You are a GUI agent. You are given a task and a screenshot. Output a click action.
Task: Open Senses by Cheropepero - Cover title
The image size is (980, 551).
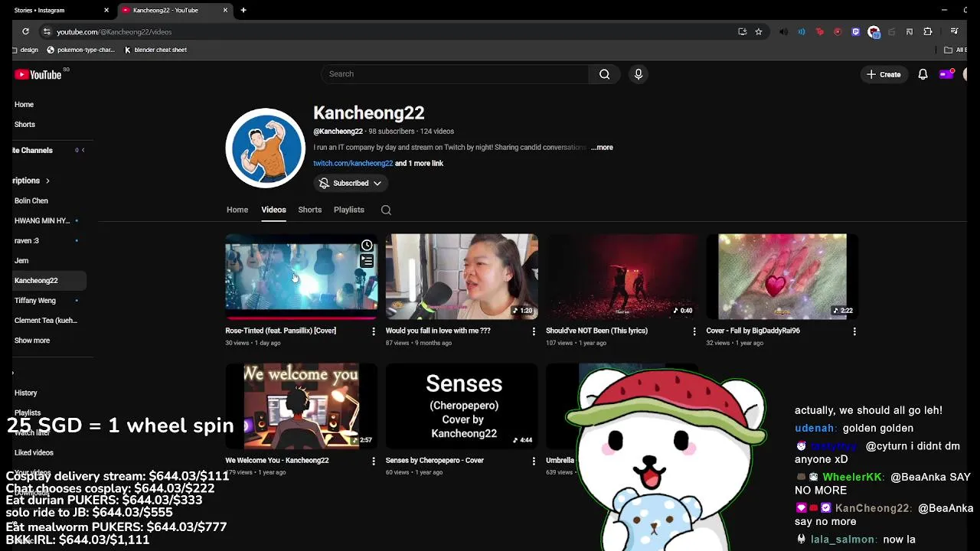[435, 461]
